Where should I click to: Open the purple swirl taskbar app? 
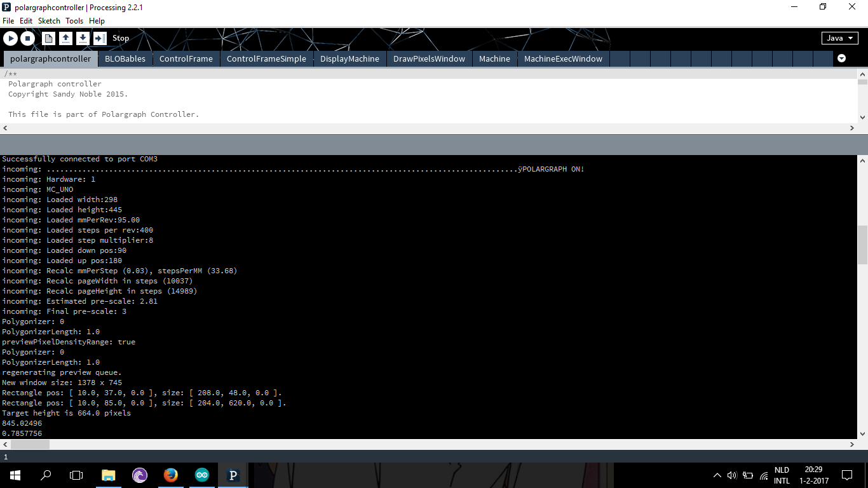[140, 475]
